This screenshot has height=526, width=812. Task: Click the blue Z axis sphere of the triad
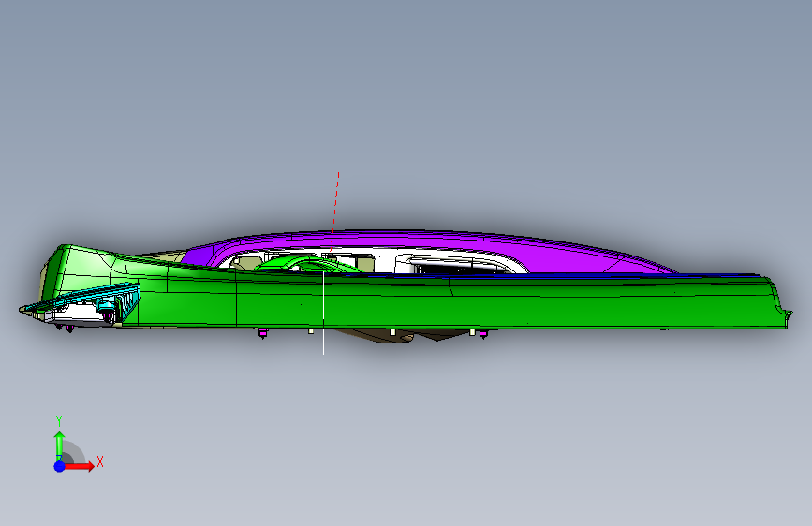coord(60,466)
